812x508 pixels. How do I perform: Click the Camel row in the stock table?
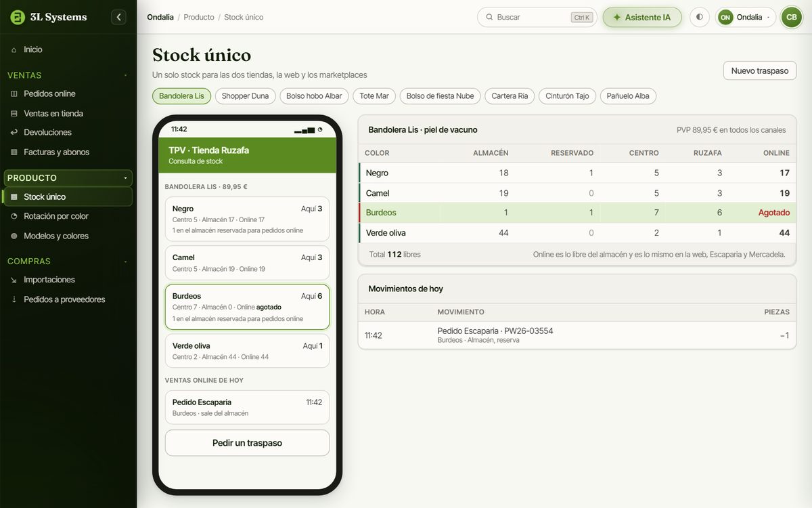click(577, 193)
